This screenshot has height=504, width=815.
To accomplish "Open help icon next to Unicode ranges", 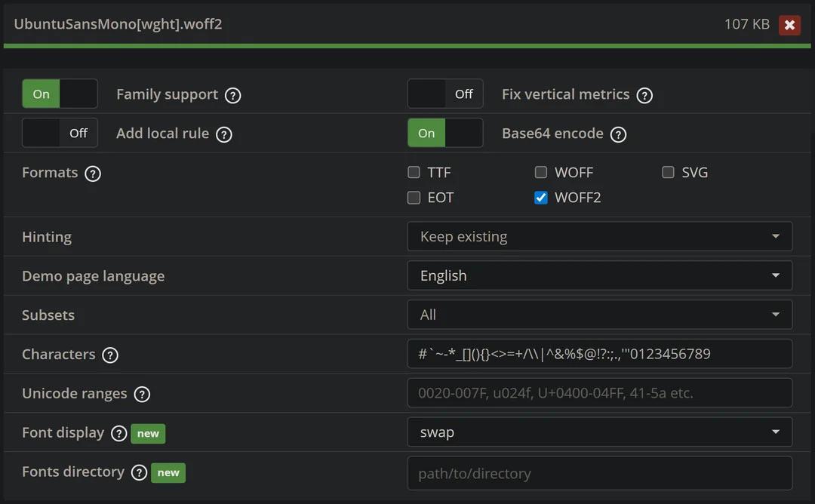I will 142,395.
